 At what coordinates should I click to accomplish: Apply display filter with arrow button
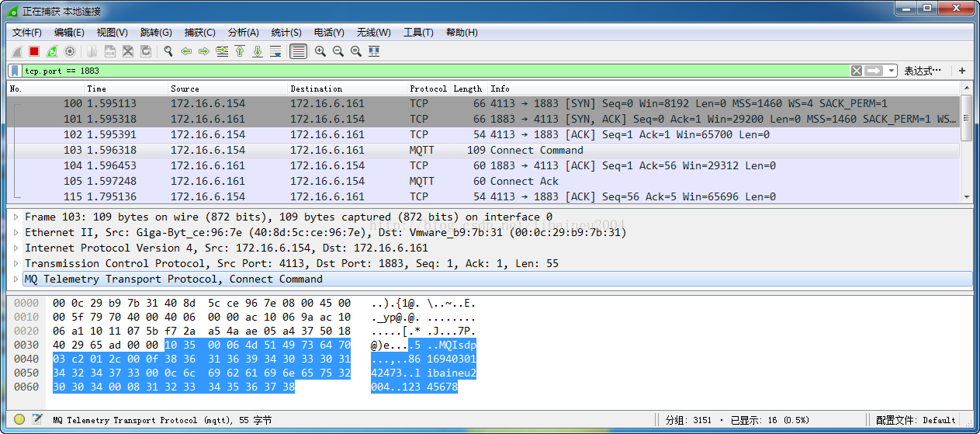[x=874, y=71]
